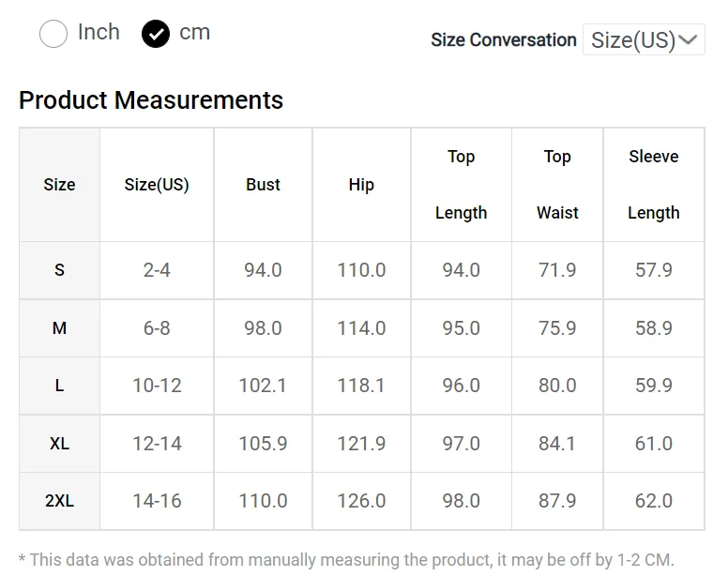The height and width of the screenshot is (576, 728).
Task: Click the Top Length column header
Action: (x=461, y=185)
